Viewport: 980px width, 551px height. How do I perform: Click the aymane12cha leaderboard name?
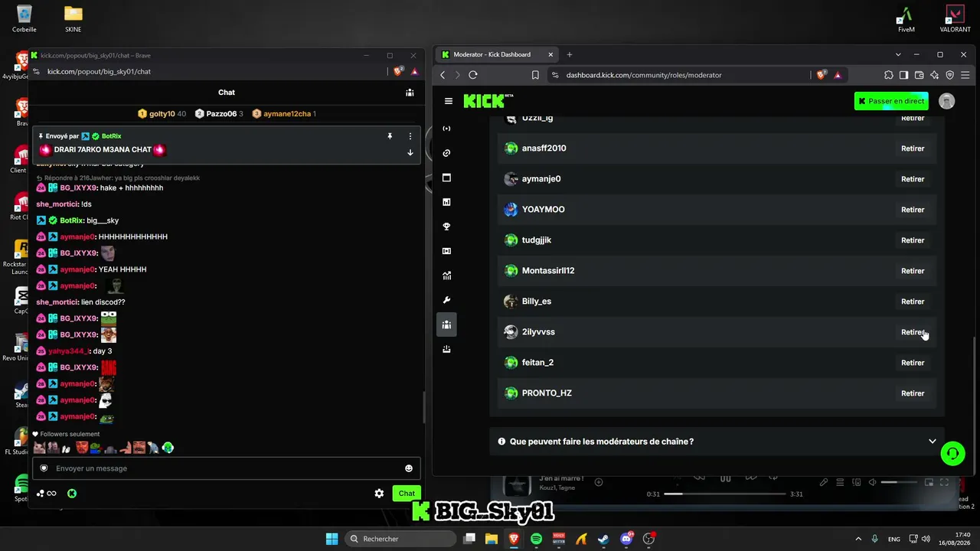[287, 114]
